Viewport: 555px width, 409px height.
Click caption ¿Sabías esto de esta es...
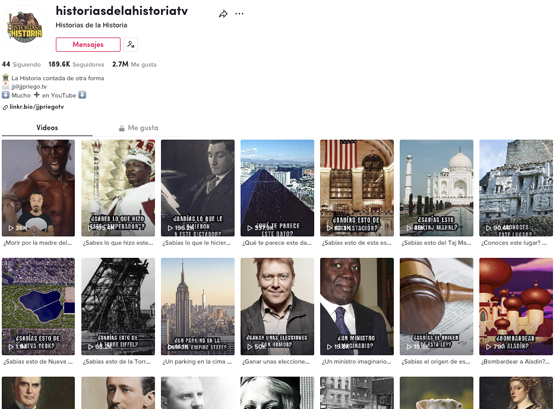[x=357, y=243]
